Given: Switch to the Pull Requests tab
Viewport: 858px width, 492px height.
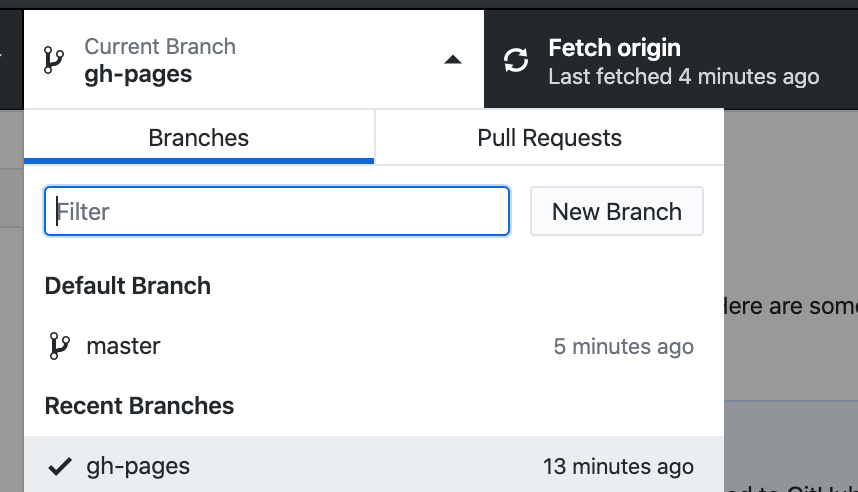Looking at the screenshot, I should 549,137.
